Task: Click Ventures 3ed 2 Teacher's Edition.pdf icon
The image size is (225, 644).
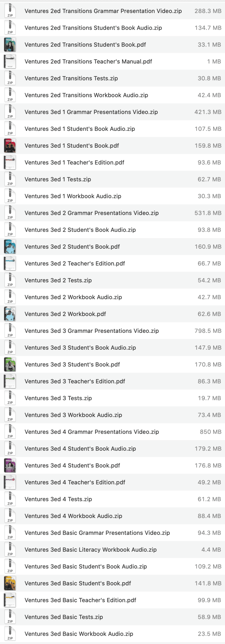Action: [10, 264]
